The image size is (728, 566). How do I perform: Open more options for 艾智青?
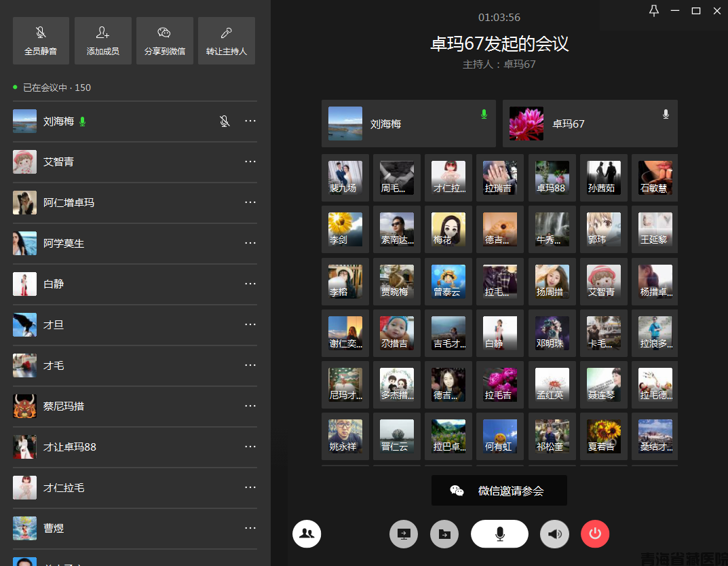coord(250,162)
